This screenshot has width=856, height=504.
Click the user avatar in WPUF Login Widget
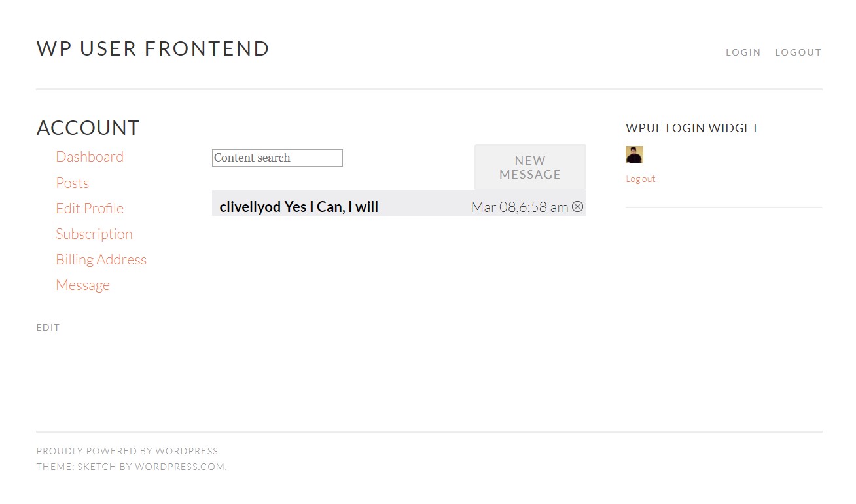coord(633,154)
